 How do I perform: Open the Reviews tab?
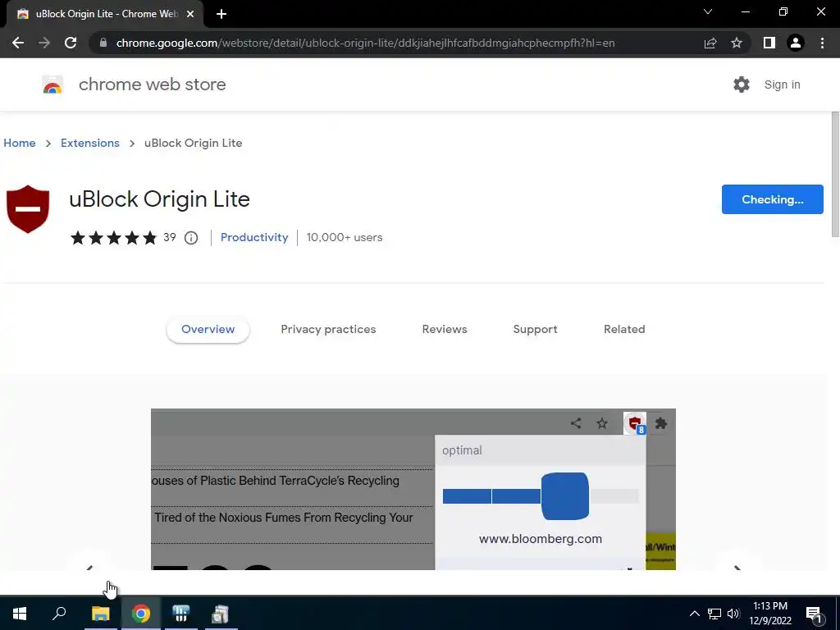click(x=445, y=330)
